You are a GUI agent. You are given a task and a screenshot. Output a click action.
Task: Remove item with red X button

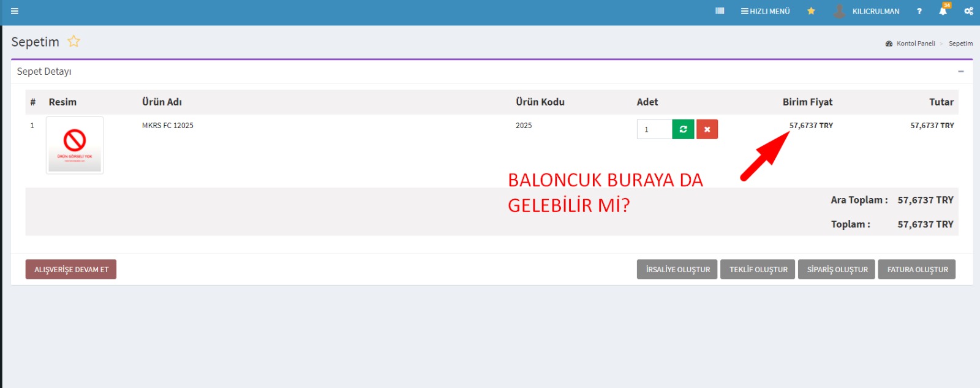click(x=707, y=129)
